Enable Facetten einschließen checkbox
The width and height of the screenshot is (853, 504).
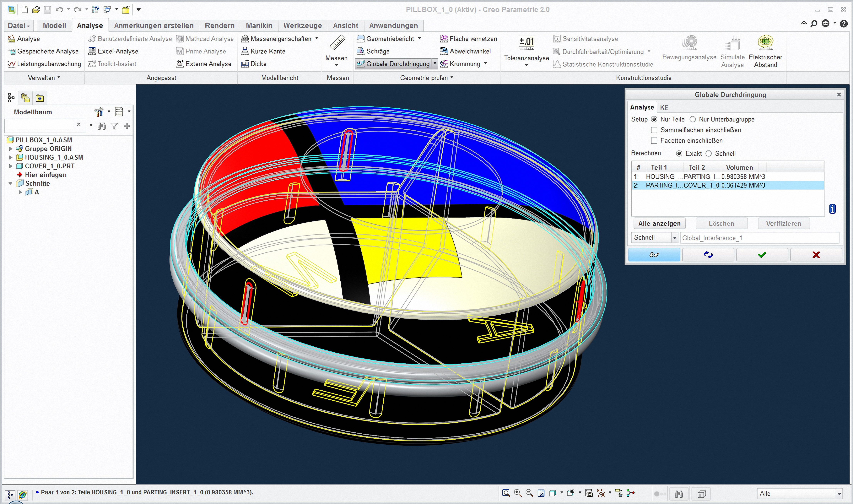click(654, 141)
